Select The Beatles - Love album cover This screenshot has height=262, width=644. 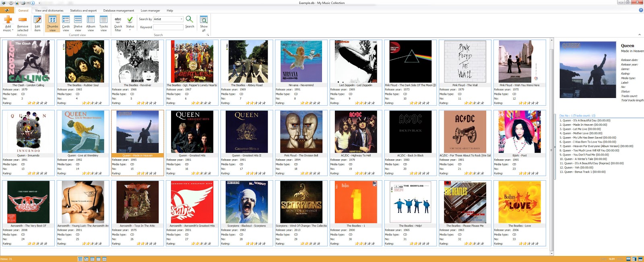click(520, 202)
